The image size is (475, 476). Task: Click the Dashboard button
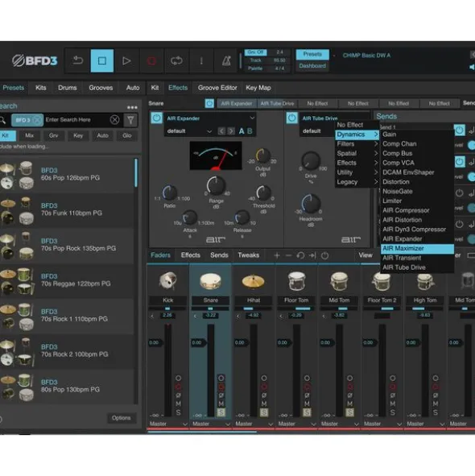click(x=312, y=66)
